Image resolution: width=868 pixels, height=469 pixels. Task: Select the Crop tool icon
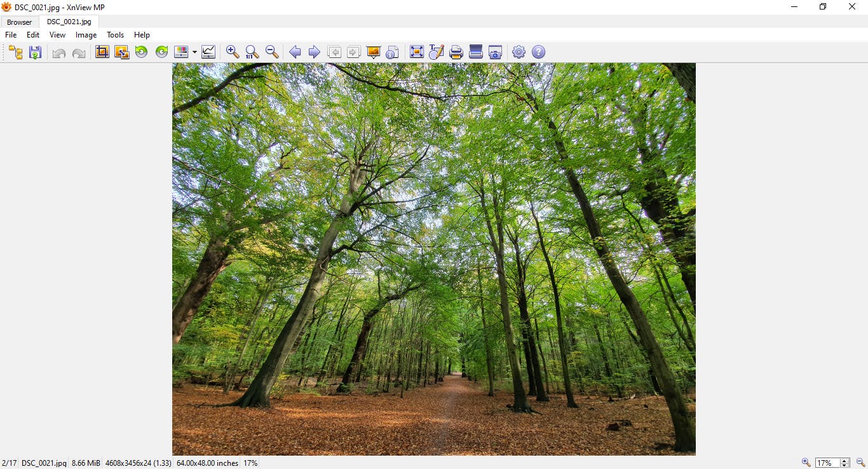[x=102, y=52]
